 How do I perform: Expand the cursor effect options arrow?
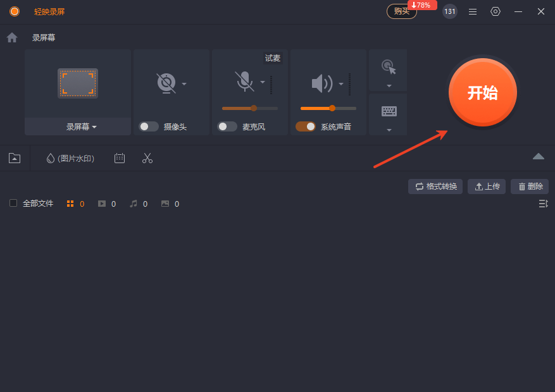tap(389, 86)
